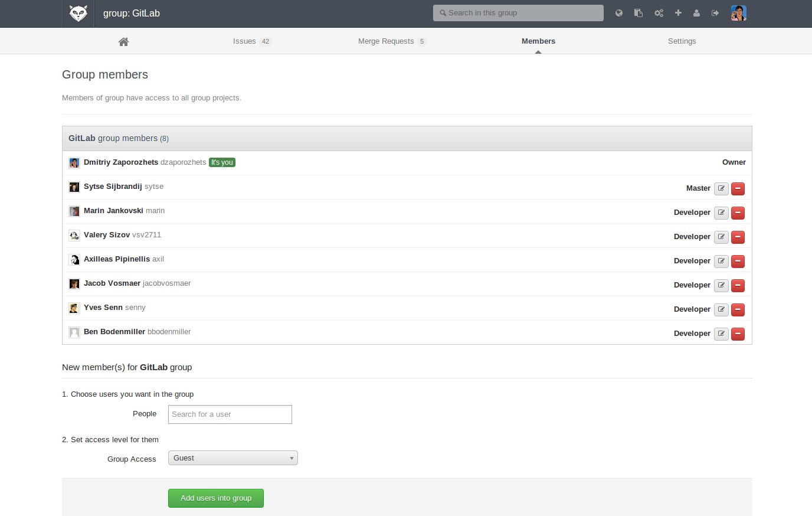Screen dimensions: 812x516
Task: Open the admin area gears icon
Action: [x=658, y=12]
